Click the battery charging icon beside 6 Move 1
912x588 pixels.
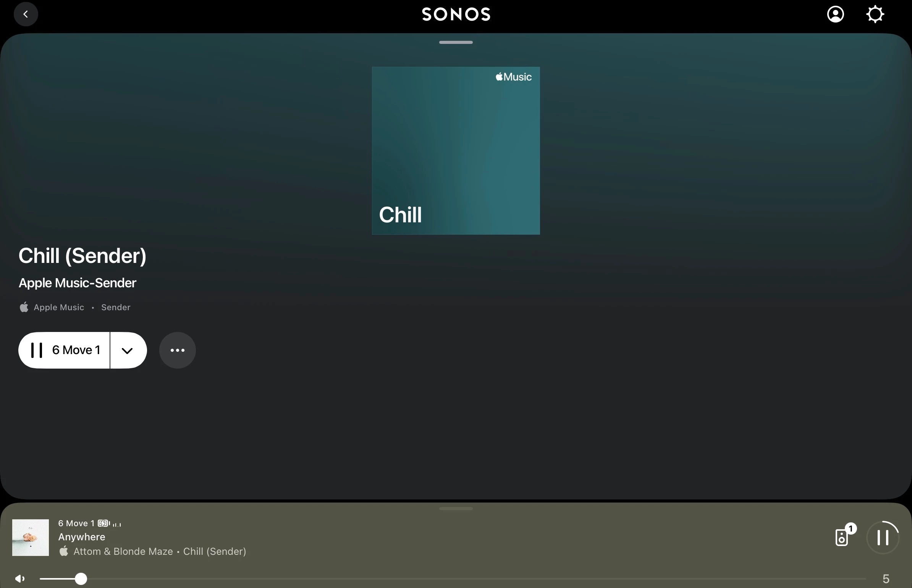pos(103,523)
